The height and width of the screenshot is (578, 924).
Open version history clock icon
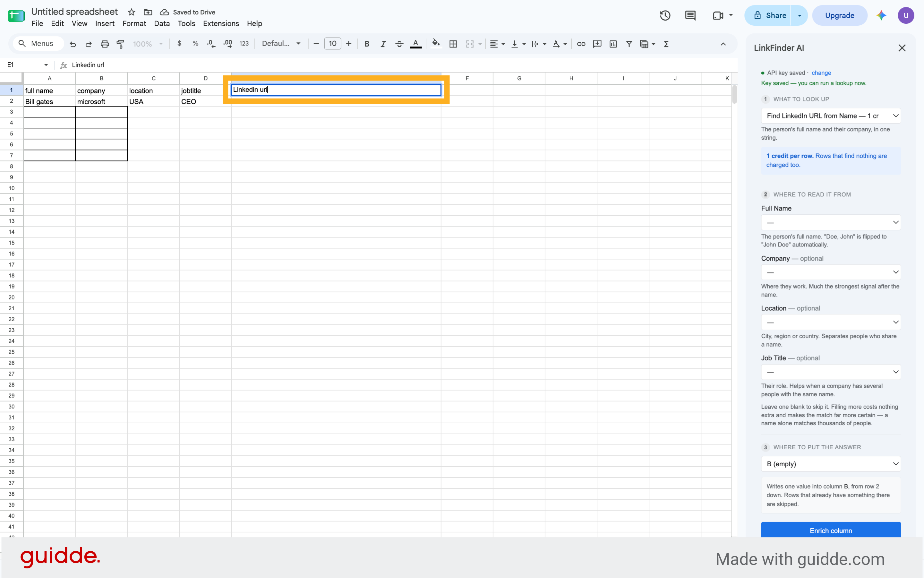pyautogui.click(x=665, y=16)
